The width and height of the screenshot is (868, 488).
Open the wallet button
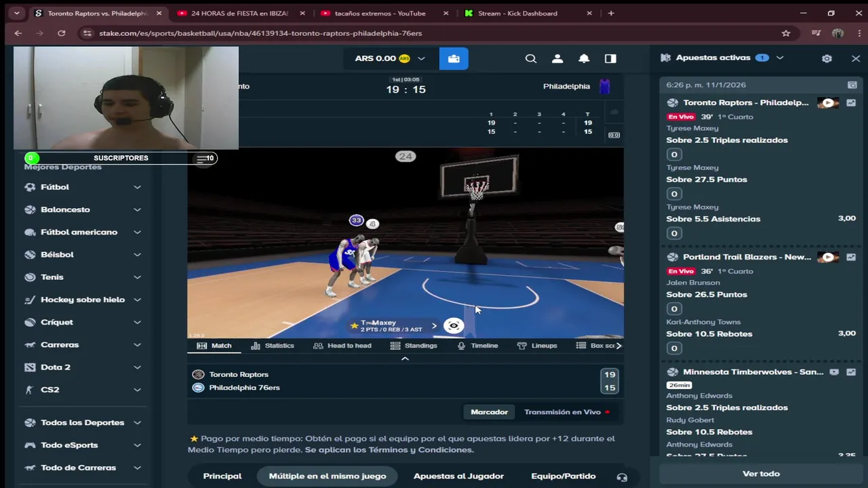tap(454, 59)
